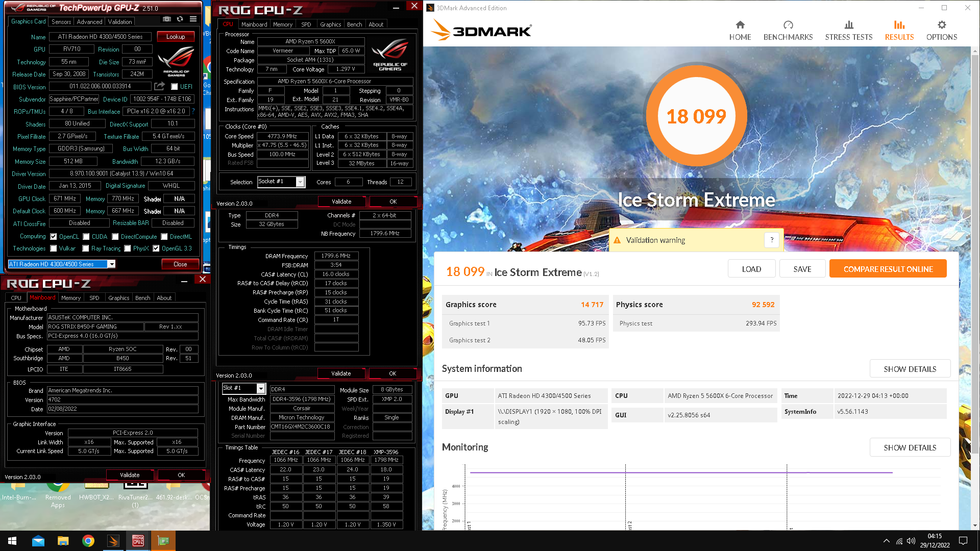Image resolution: width=980 pixels, height=551 pixels.
Task: Click the Close button in GPU-Z
Action: 180,264
